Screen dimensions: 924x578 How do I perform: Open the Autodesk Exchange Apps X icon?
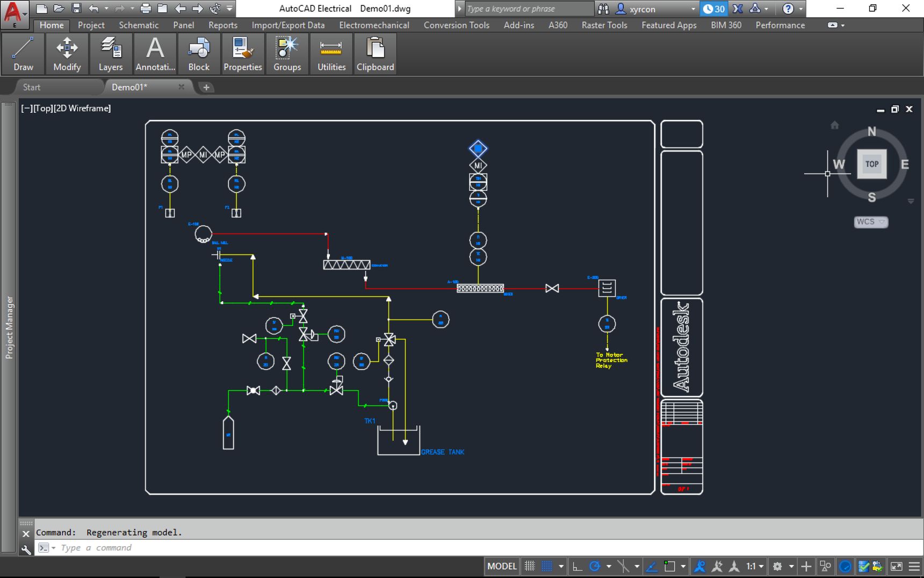click(x=738, y=9)
